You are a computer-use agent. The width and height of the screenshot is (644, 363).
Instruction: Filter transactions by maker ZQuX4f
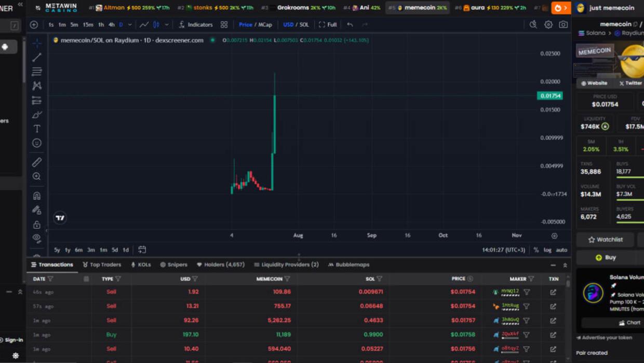(526, 335)
